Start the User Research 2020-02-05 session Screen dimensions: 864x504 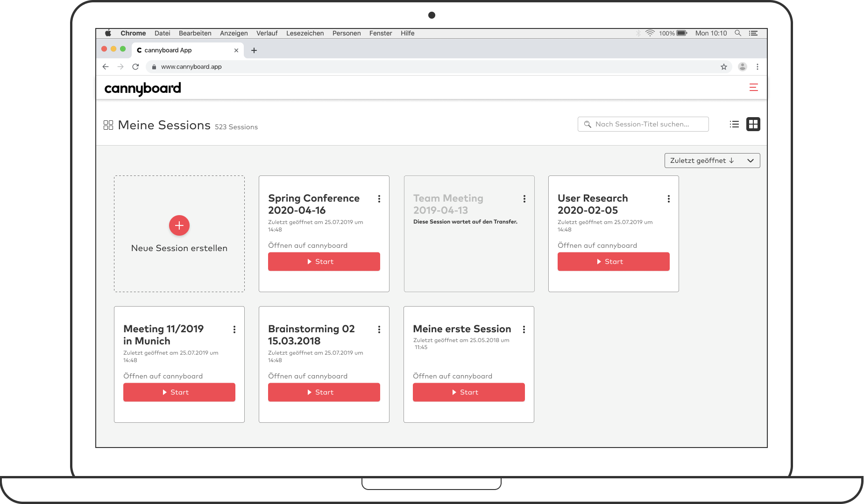pos(614,262)
